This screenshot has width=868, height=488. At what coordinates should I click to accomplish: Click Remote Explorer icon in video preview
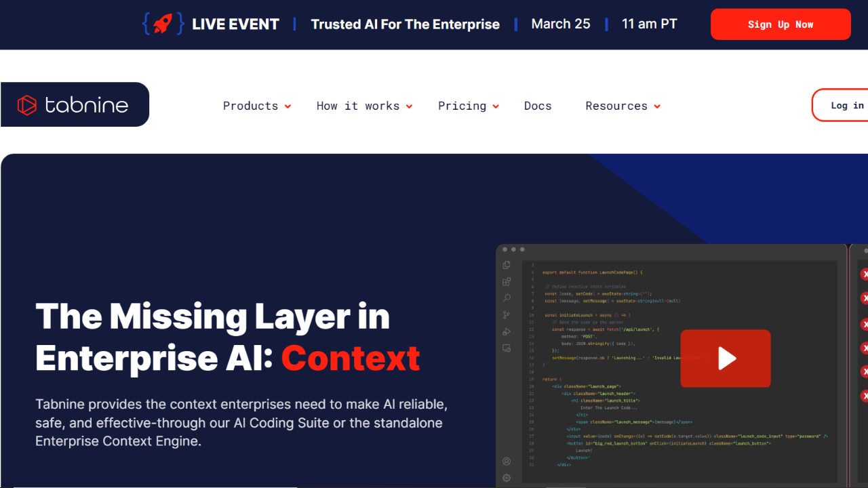(x=507, y=348)
